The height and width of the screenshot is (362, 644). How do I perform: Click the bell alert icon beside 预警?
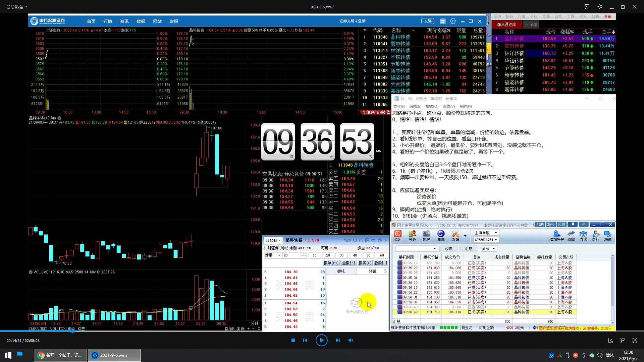(385, 271)
